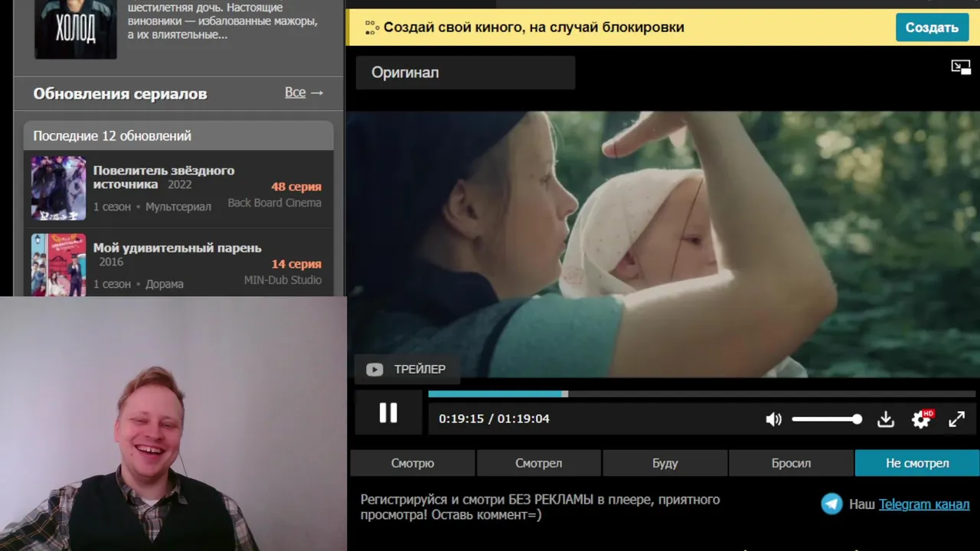Click the YouTube trailer icon
The width and height of the screenshot is (980, 551).
tap(374, 370)
